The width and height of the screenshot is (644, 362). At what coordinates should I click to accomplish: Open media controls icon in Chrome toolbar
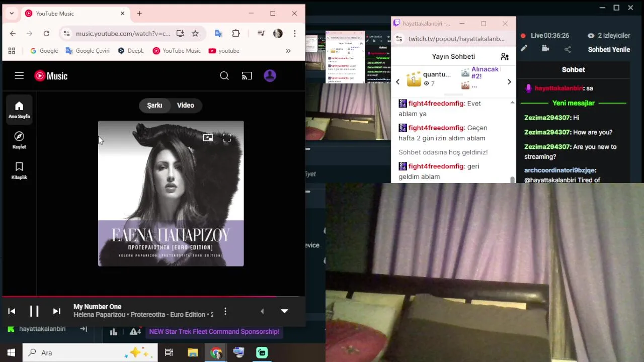click(x=261, y=34)
